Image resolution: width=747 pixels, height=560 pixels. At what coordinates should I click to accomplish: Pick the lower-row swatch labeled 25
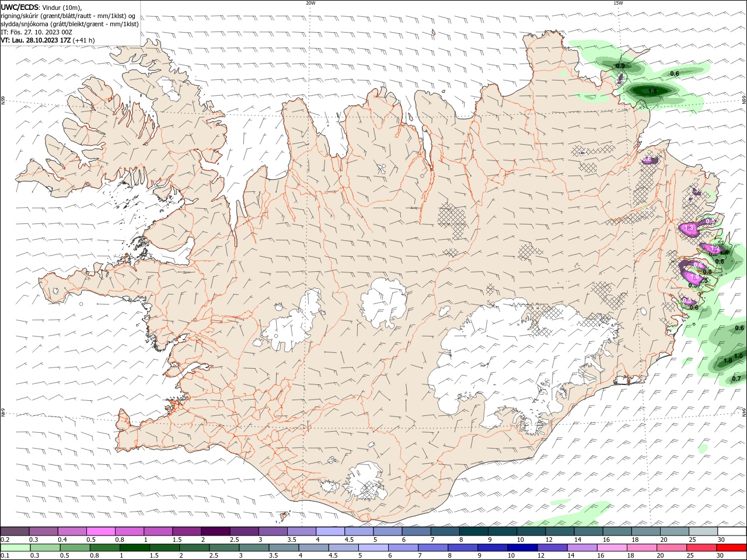click(x=702, y=548)
